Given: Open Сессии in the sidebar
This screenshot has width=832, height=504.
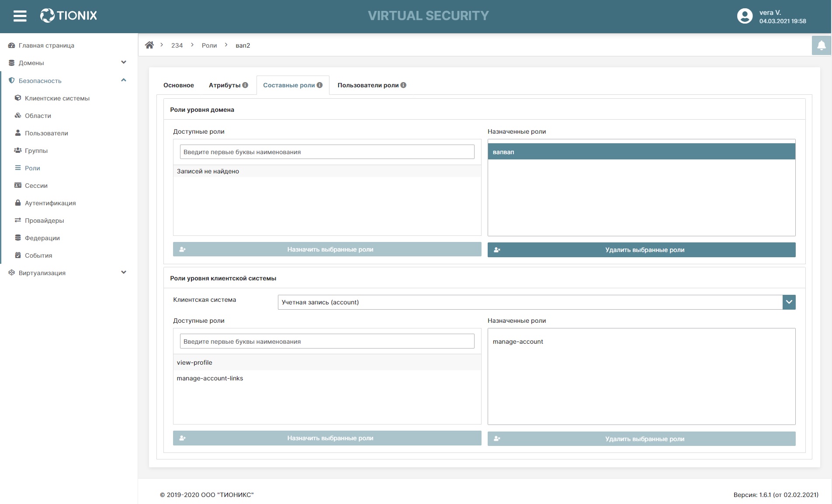Looking at the screenshot, I should tap(36, 186).
